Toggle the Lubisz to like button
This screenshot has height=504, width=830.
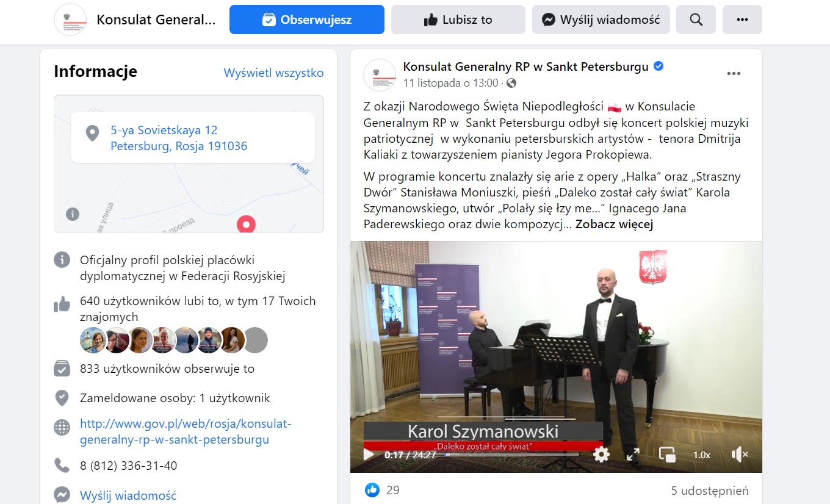click(458, 20)
